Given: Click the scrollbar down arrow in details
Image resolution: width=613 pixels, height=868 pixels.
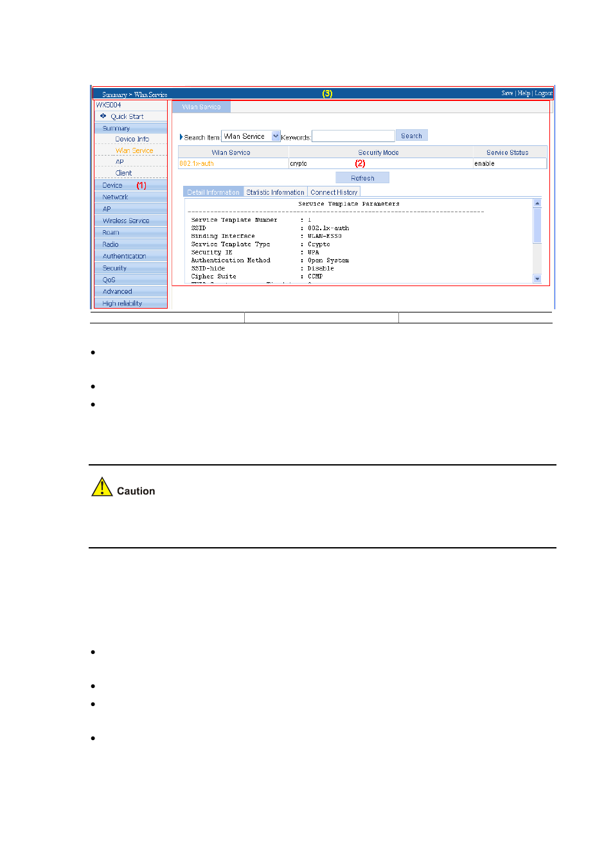Looking at the screenshot, I should point(537,278).
